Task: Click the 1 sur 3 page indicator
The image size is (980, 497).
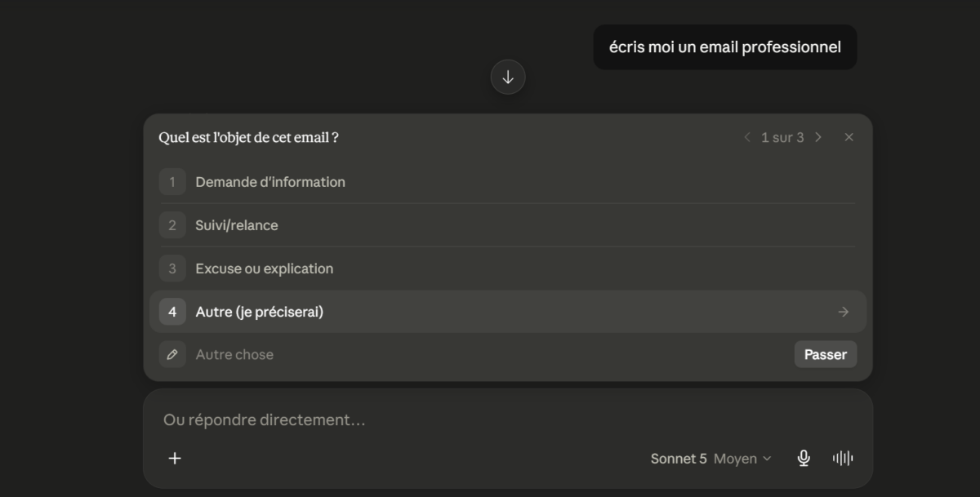Action: 782,137
